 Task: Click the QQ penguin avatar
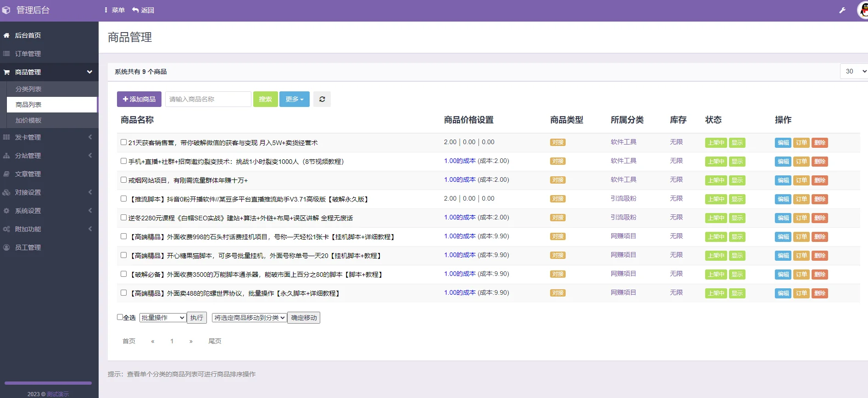862,10
